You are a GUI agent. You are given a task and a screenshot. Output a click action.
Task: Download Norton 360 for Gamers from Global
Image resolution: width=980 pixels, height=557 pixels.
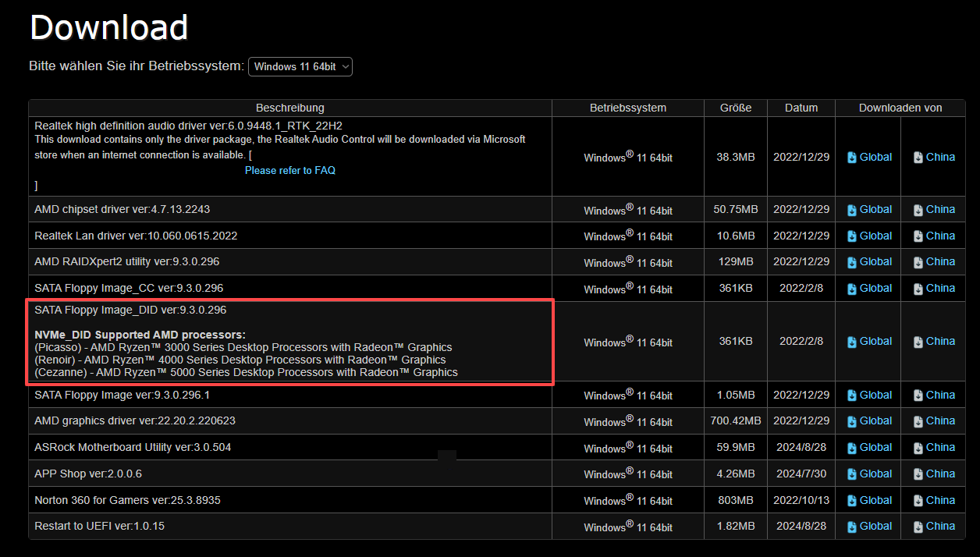point(869,500)
